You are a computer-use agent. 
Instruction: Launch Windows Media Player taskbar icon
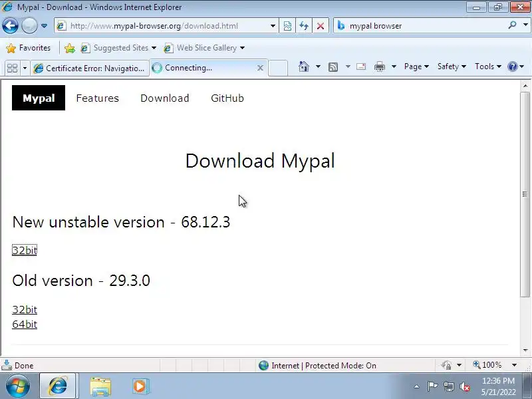140,386
